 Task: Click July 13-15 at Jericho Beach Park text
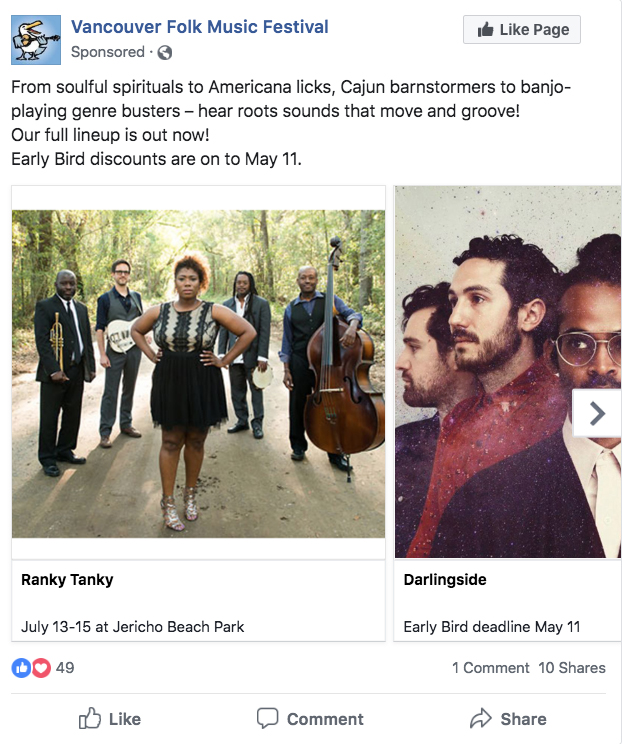coord(132,627)
